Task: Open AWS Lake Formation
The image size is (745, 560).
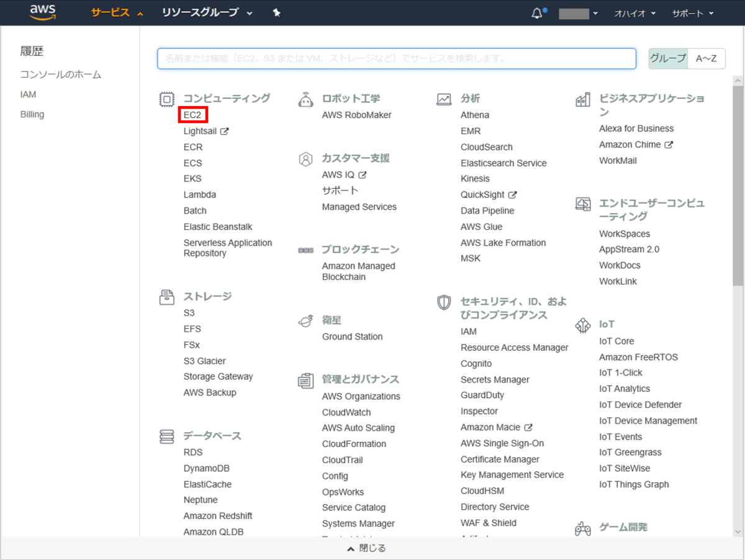Action: (503, 243)
